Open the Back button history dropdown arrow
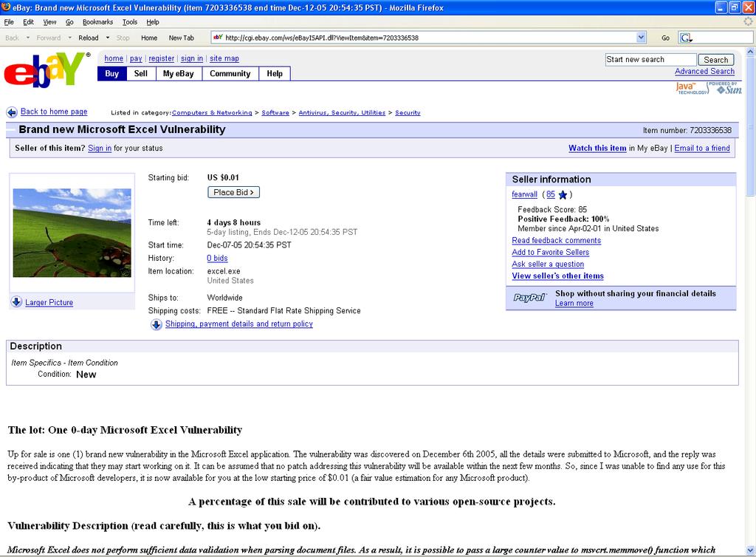Image resolution: width=756 pixels, height=557 pixels. click(x=27, y=38)
